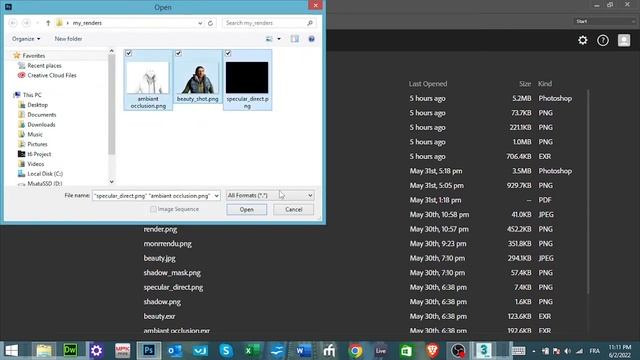Refresh the my_renders folder listing
This screenshot has height=360, width=640.
point(211,23)
